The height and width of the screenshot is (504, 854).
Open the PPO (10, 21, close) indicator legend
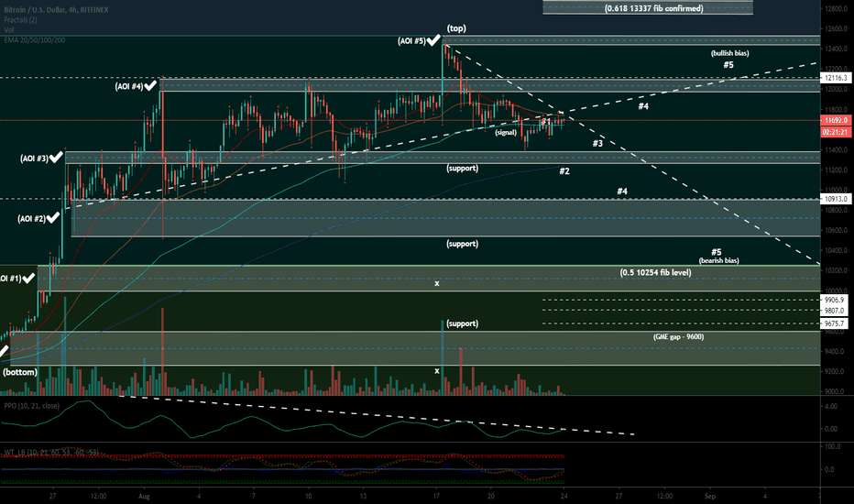31,406
